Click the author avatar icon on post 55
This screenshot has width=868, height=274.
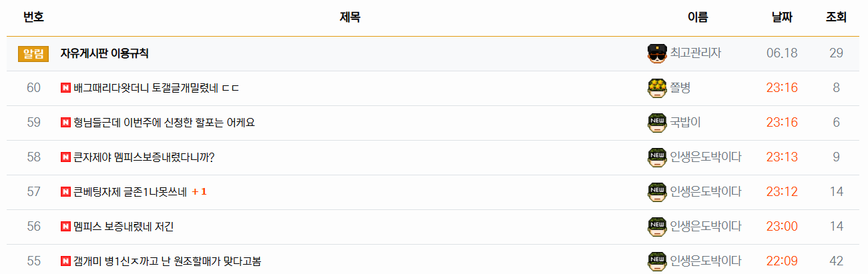click(x=657, y=261)
